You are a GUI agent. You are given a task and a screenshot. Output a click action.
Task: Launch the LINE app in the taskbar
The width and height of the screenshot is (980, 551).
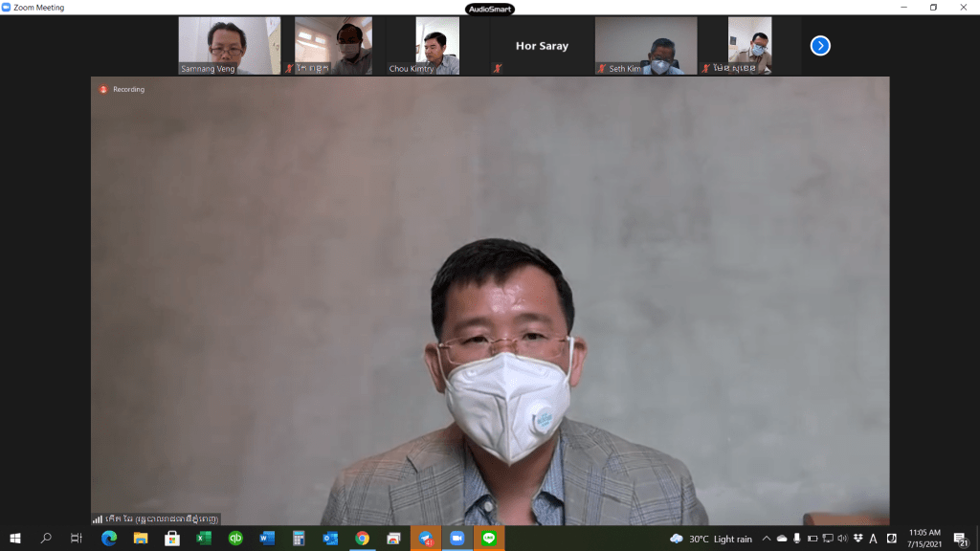click(489, 539)
